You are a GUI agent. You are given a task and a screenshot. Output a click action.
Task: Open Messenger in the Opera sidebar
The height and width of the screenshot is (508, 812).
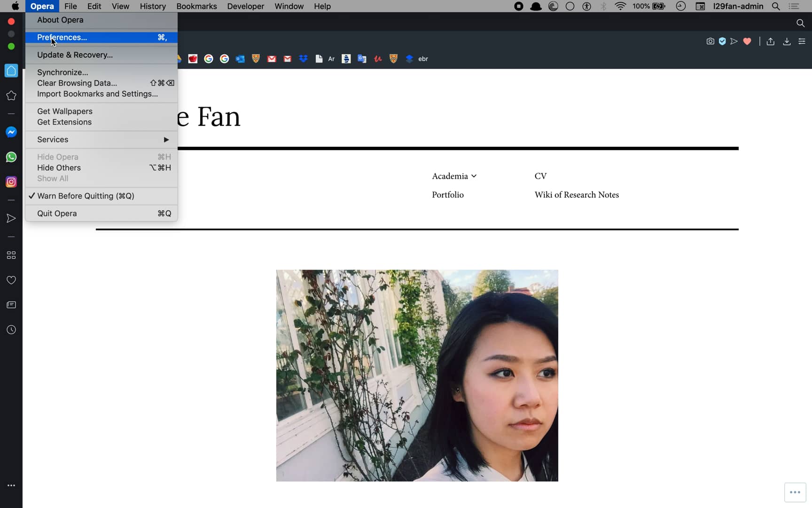11,132
